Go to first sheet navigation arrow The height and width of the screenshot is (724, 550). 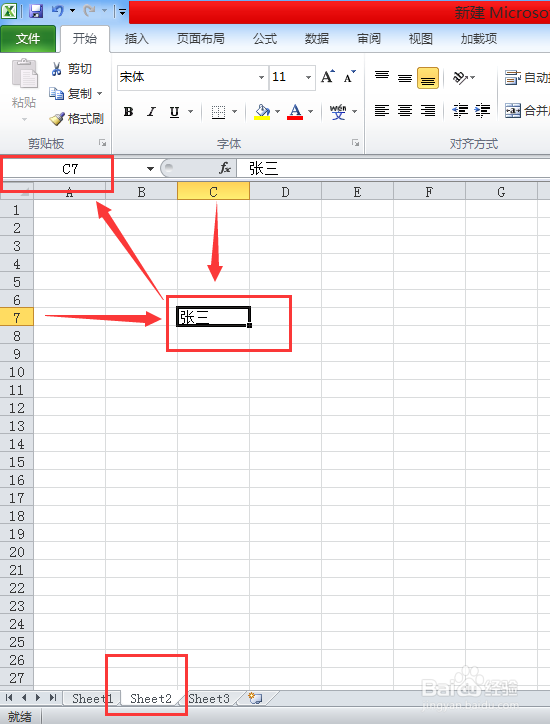tap(9, 698)
